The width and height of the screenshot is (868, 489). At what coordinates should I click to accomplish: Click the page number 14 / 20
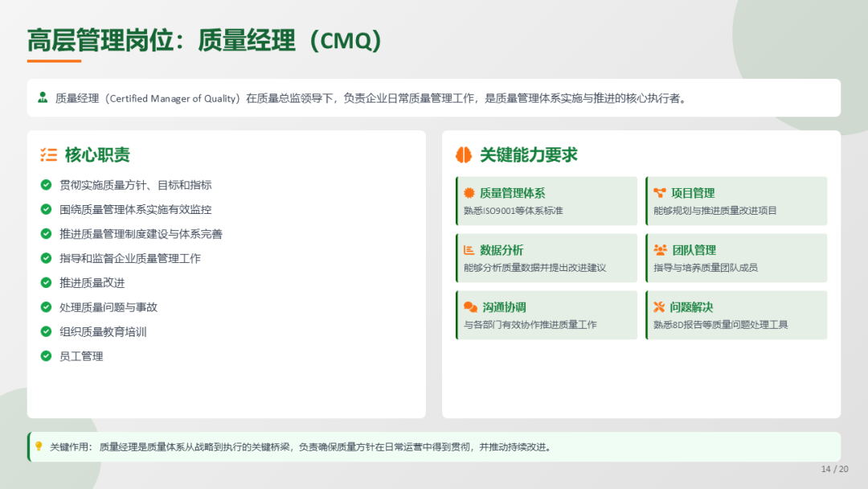click(834, 469)
